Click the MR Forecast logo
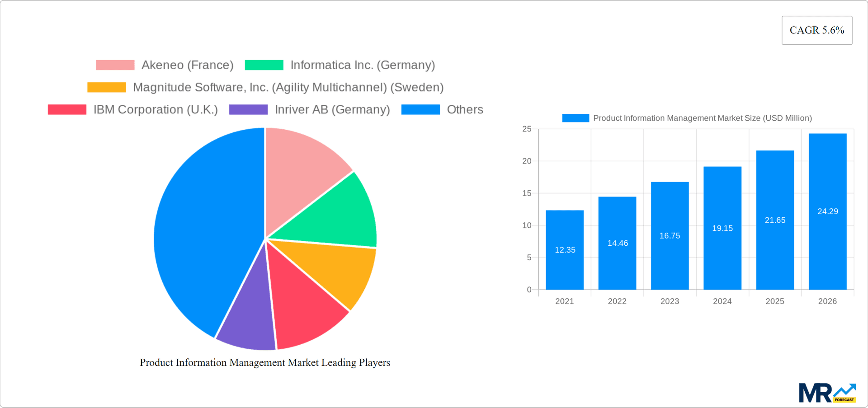 pos(827,392)
